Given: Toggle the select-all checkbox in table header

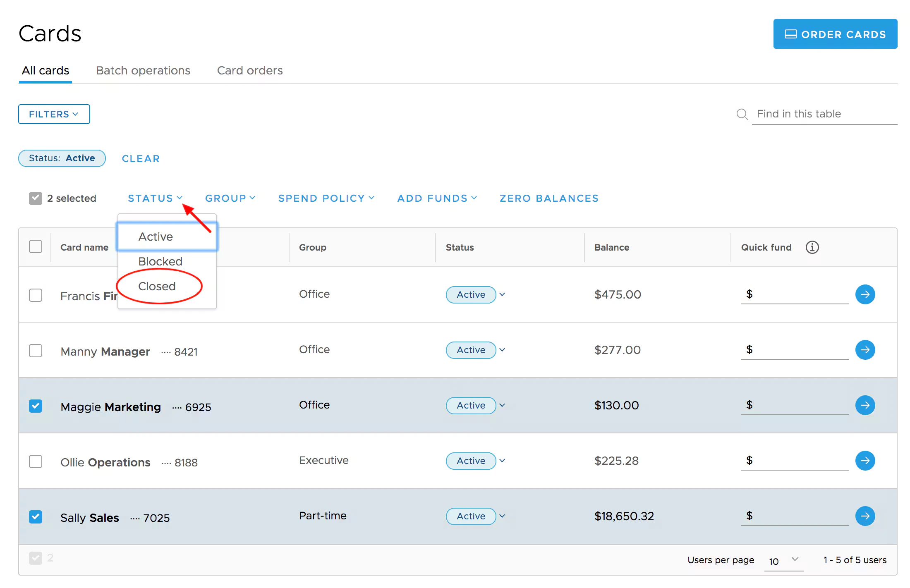Looking at the screenshot, I should 36,246.
